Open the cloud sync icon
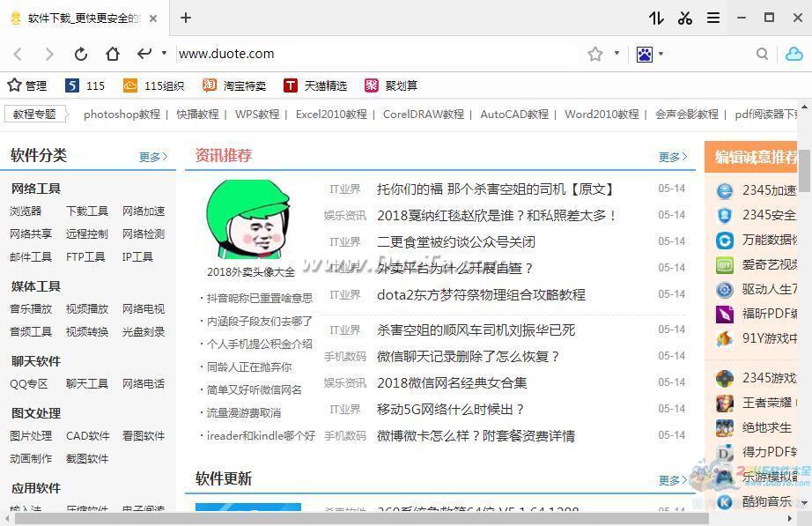This screenshot has height=526, width=812. 794,54
